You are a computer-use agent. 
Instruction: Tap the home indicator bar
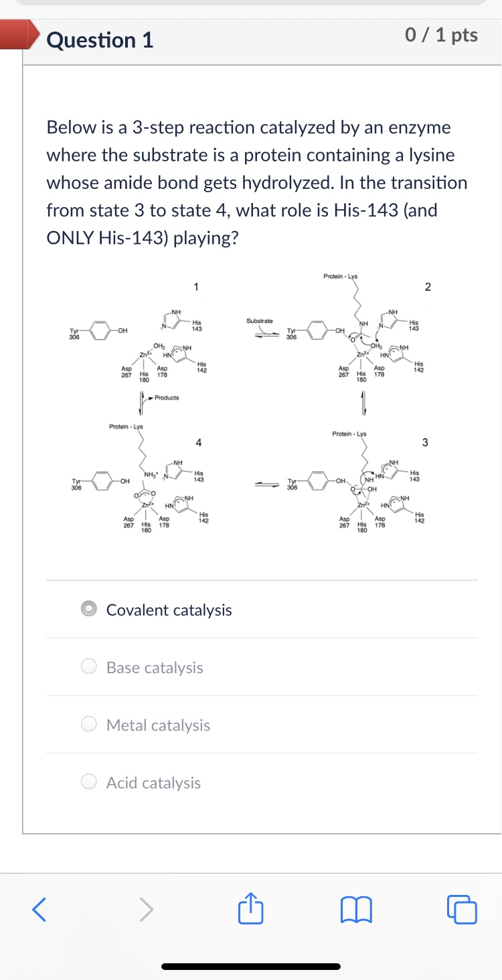[251, 965]
